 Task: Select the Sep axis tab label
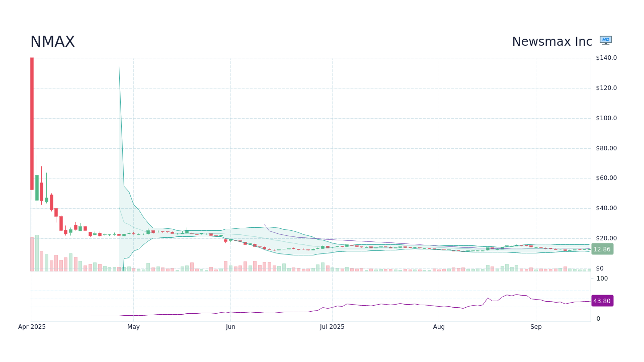(535, 326)
